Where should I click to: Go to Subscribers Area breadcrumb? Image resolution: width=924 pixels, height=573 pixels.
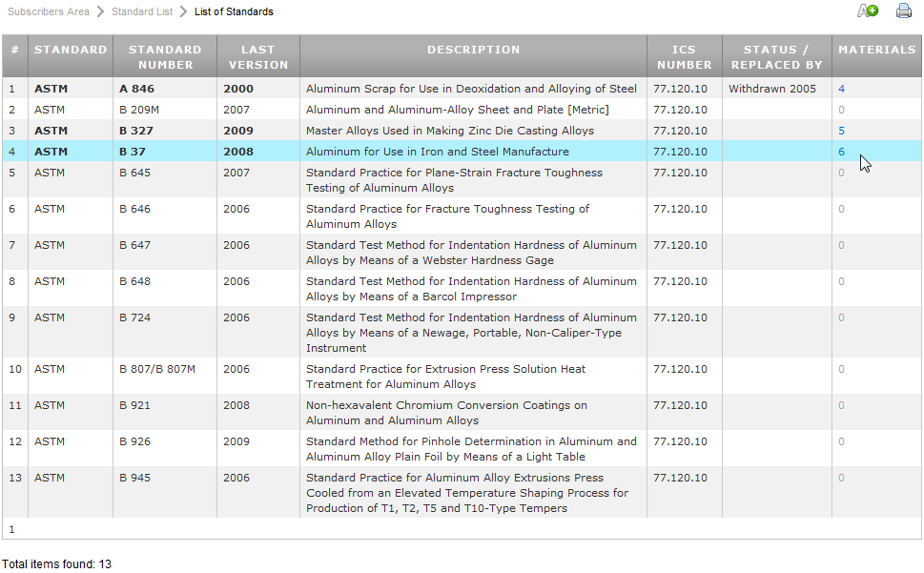click(49, 11)
